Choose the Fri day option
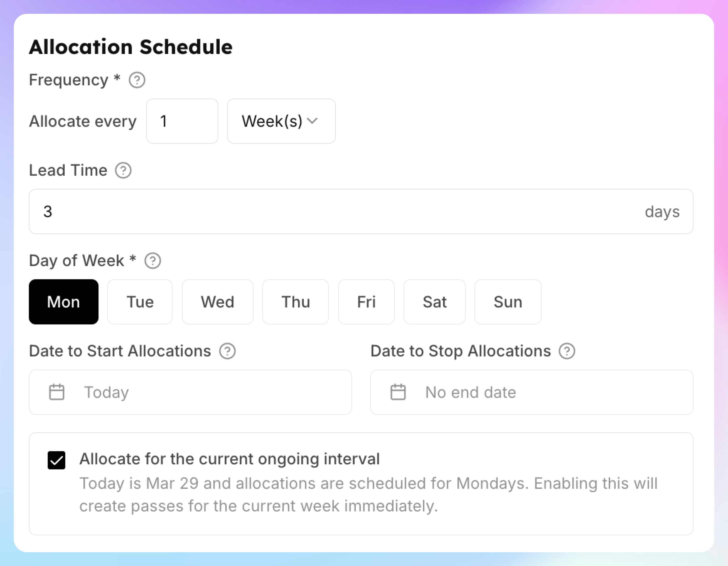The image size is (728, 566). click(x=366, y=302)
